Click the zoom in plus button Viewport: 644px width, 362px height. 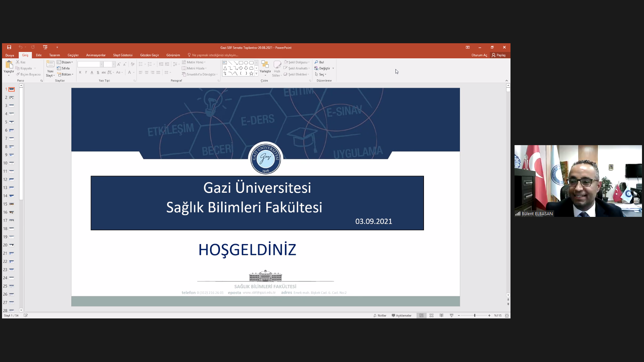(x=489, y=315)
